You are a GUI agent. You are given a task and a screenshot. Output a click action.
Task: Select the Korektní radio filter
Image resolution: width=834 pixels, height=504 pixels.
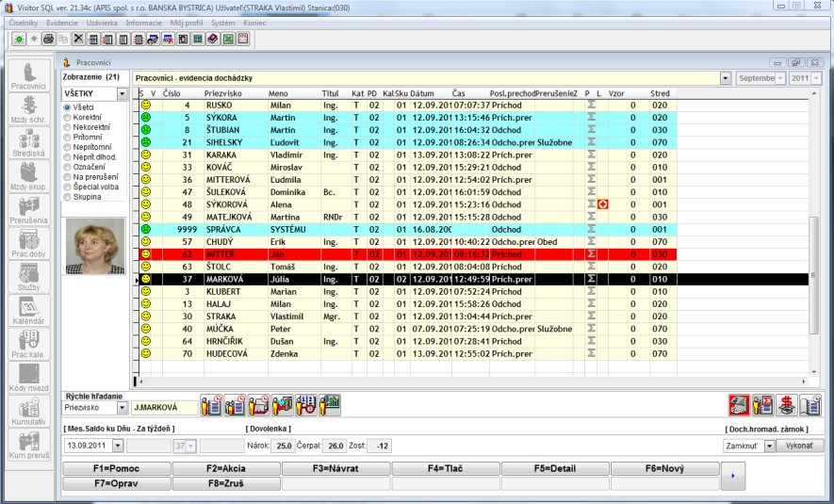(66, 117)
